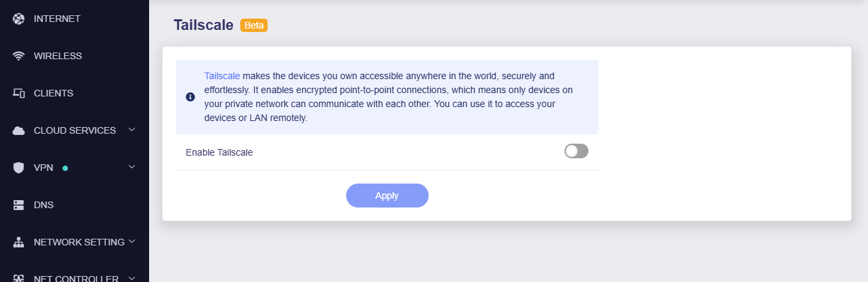
Task: Expand the Network Setting chevron
Action: (132, 241)
